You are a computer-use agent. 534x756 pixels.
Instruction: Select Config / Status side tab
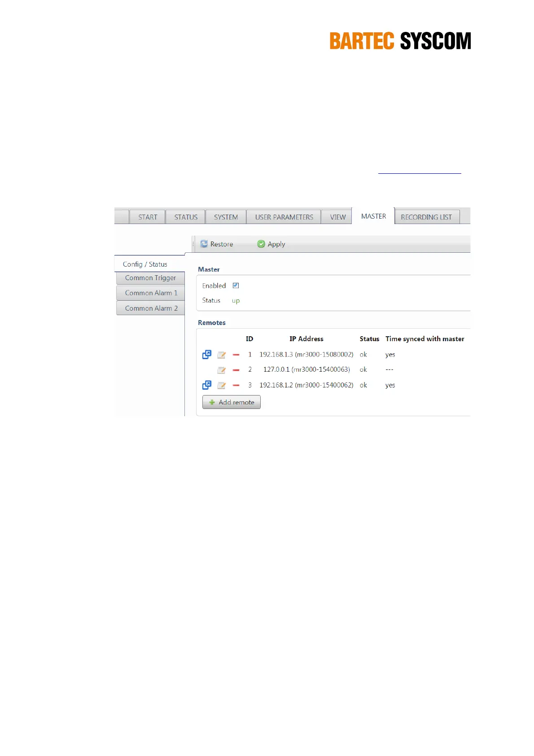coord(149,264)
